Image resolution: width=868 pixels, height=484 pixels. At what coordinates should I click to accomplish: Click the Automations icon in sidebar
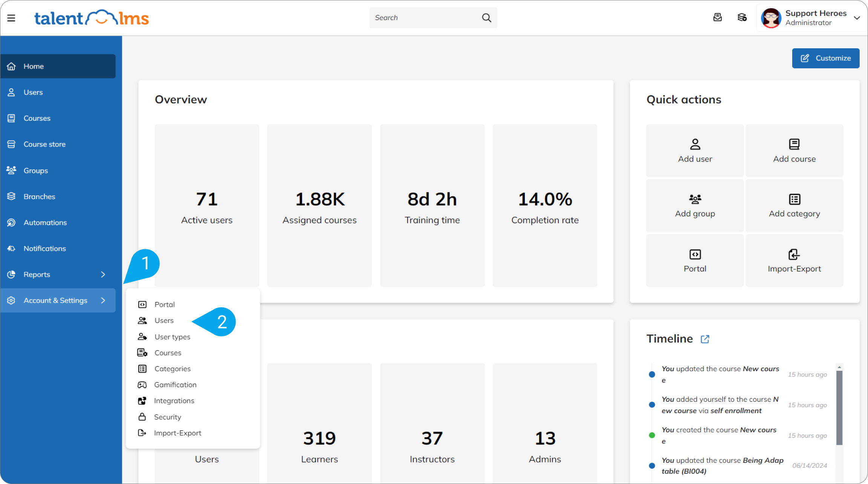pos(11,223)
